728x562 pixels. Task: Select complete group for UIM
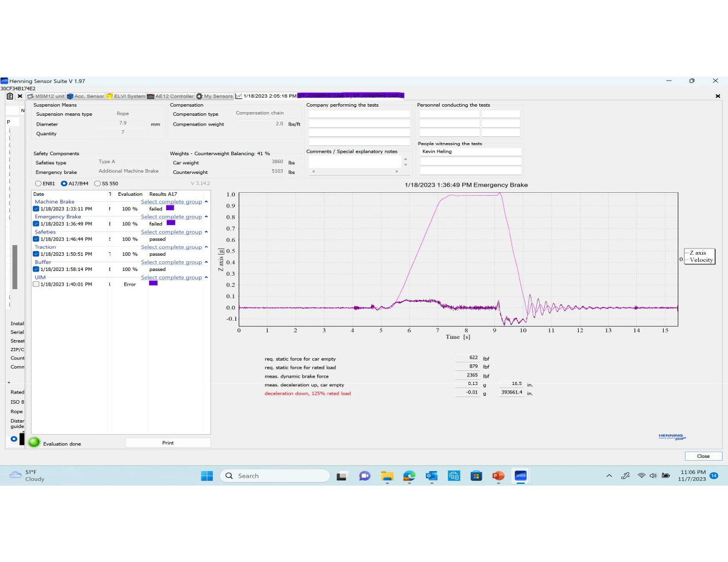point(171,278)
